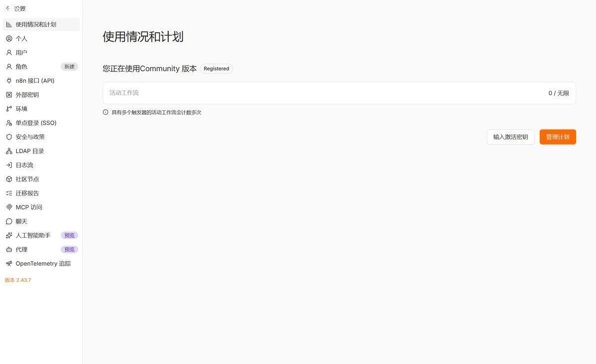
Task: Click the 预览 badge beside 代理
Action: 70,249
